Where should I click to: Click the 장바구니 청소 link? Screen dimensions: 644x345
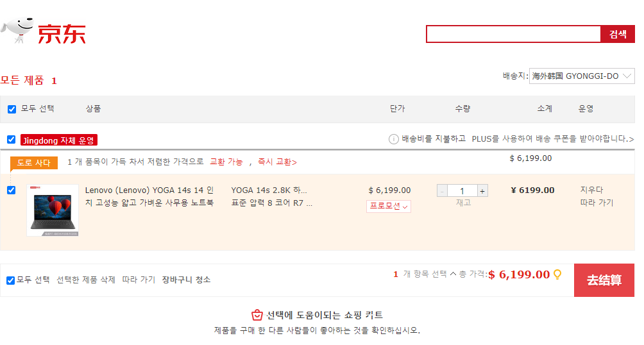point(187,280)
